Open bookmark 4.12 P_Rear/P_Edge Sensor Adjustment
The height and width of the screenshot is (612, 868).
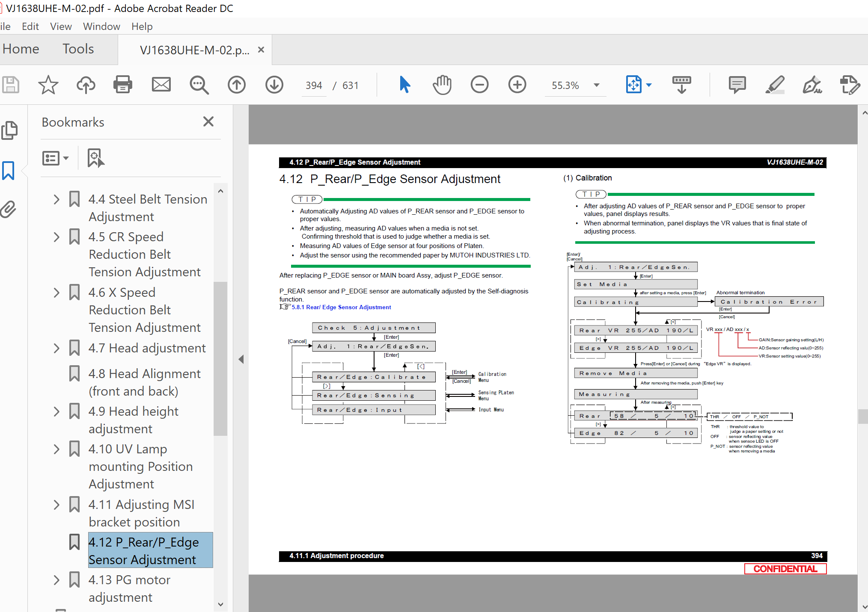coord(150,550)
